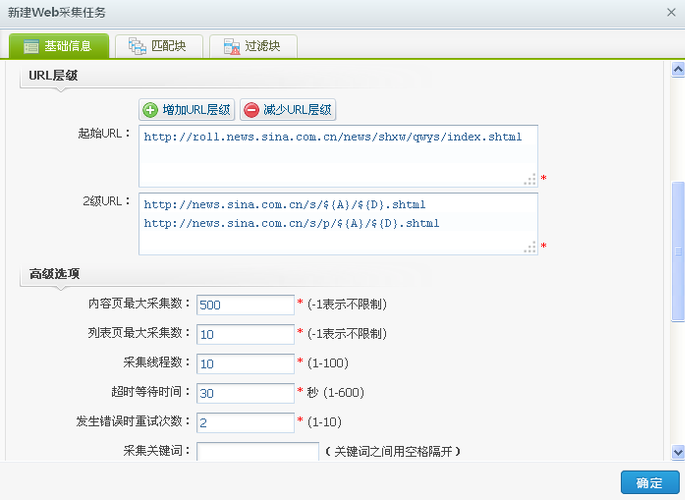Click the scrollbar down arrow
Screen dimensions: 685x500
pos(677,451)
